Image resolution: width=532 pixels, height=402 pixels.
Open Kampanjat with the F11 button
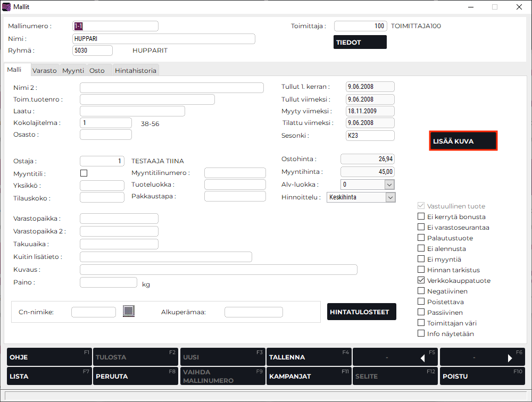click(x=309, y=376)
